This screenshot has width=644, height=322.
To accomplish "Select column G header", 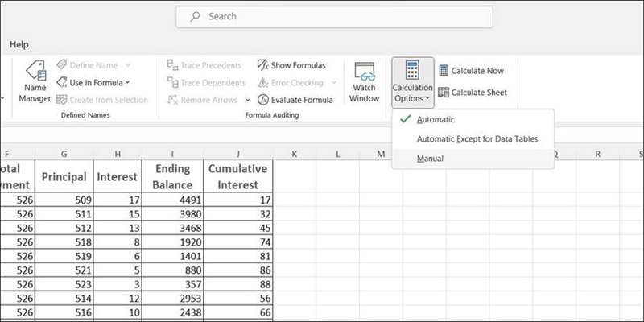I will click(64, 153).
